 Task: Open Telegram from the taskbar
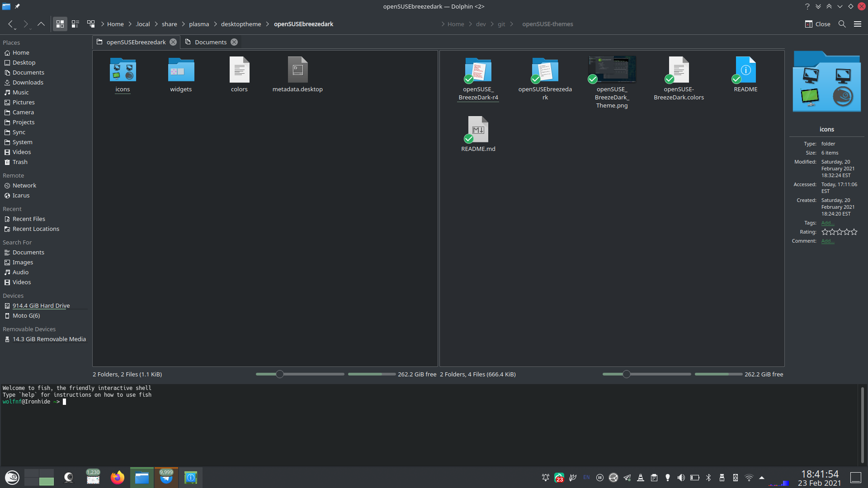click(x=166, y=478)
